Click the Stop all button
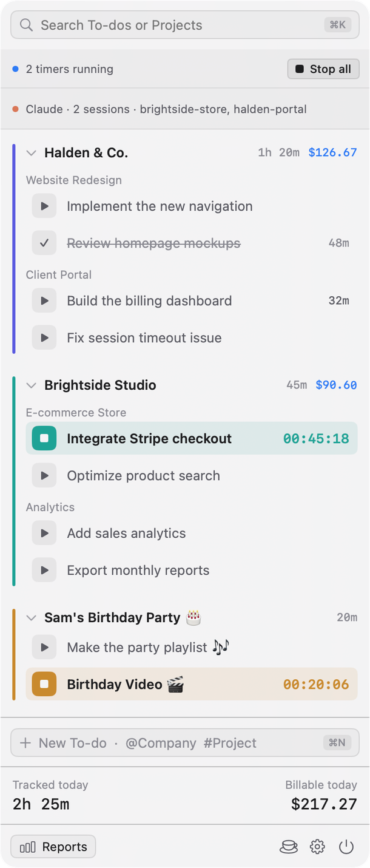 point(323,69)
